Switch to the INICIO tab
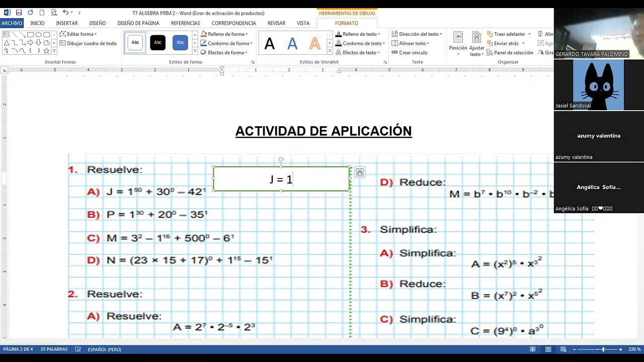This screenshot has width=644, height=362. (x=37, y=23)
